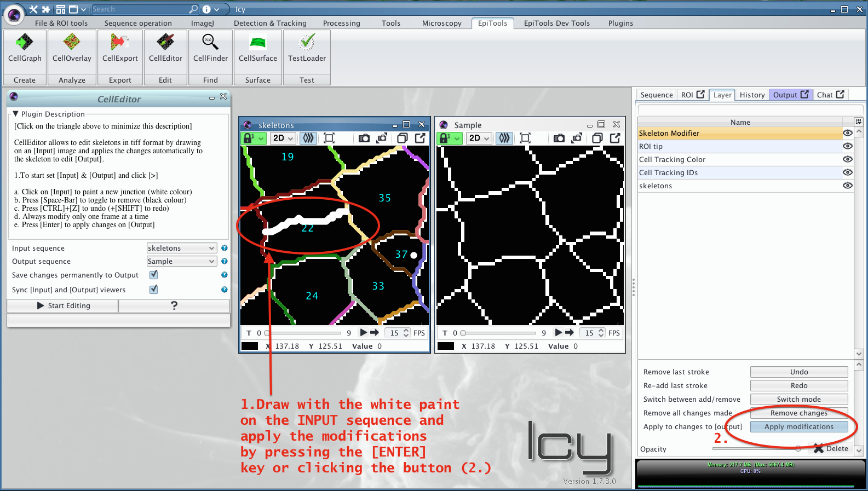Click Start Editing button
This screenshot has width=868, height=491.
(x=63, y=305)
